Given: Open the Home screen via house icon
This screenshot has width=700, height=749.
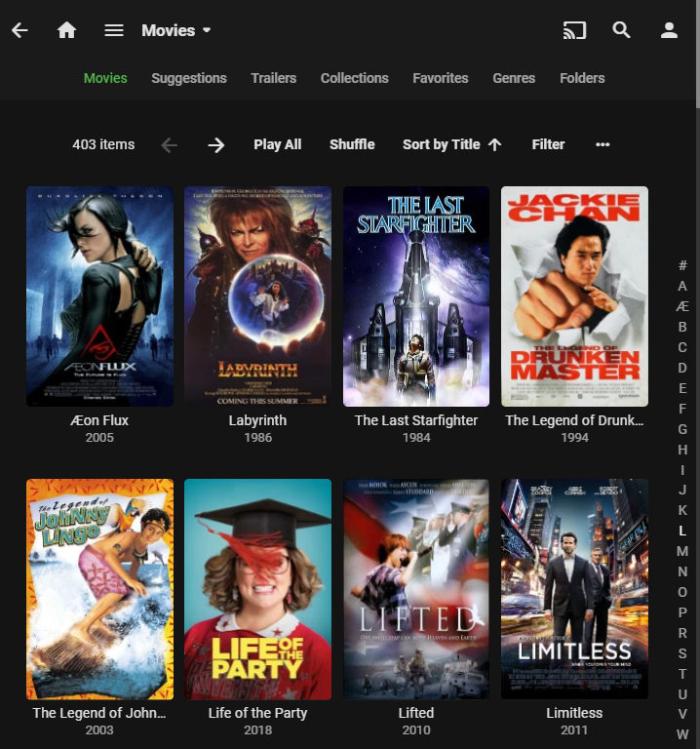Looking at the screenshot, I should (x=67, y=30).
